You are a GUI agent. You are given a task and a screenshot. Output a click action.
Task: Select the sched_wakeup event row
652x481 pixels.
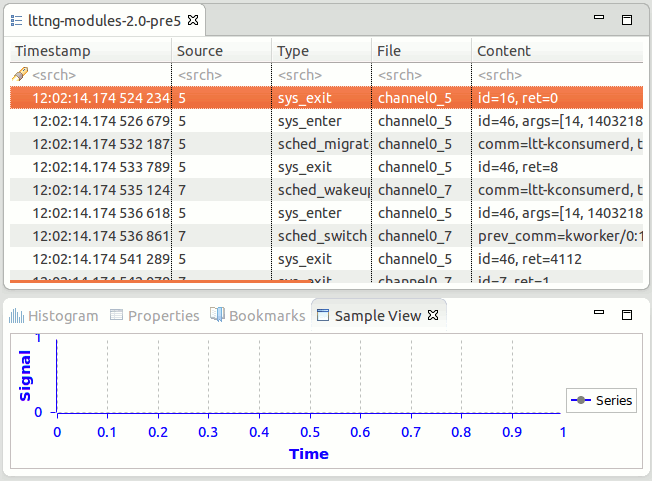[x=320, y=190]
